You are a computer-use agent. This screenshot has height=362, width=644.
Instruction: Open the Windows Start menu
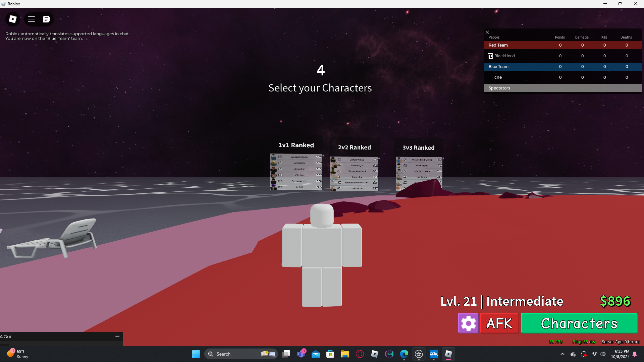tap(196, 354)
